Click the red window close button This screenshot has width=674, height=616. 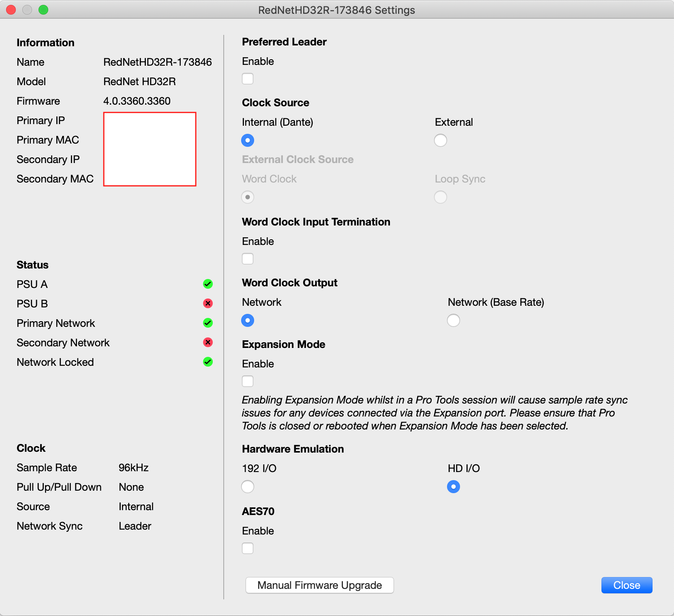point(11,10)
